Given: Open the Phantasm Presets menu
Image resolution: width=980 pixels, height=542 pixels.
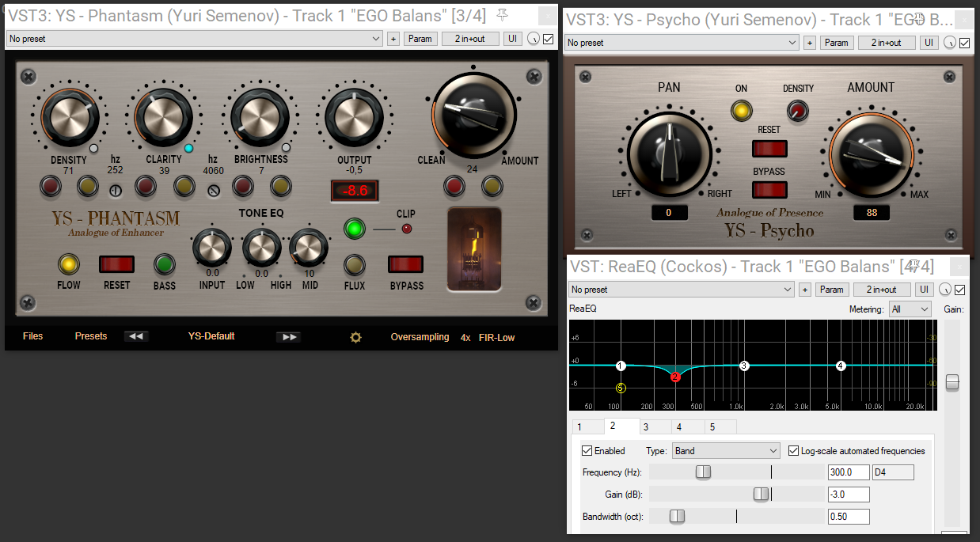Looking at the screenshot, I should (91, 336).
